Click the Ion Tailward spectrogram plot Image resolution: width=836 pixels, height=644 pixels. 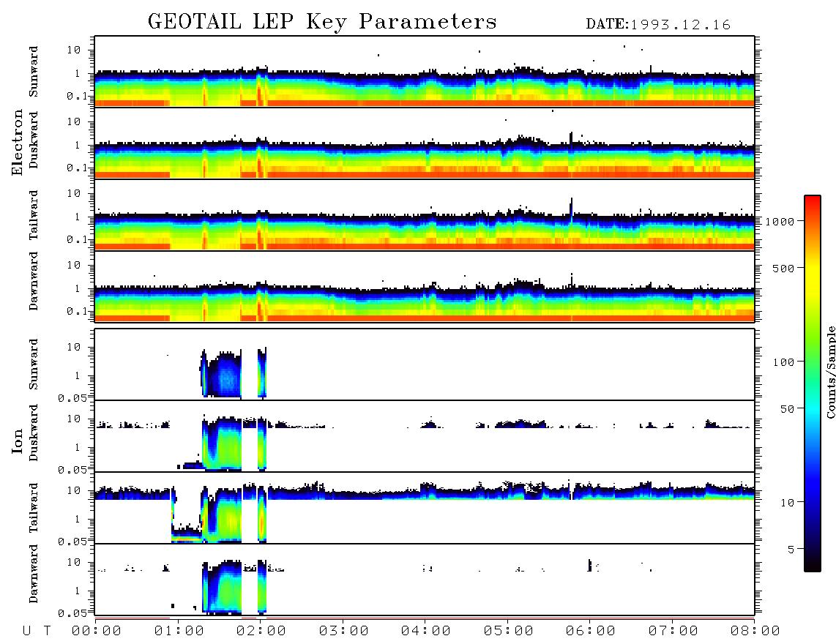[425, 508]
